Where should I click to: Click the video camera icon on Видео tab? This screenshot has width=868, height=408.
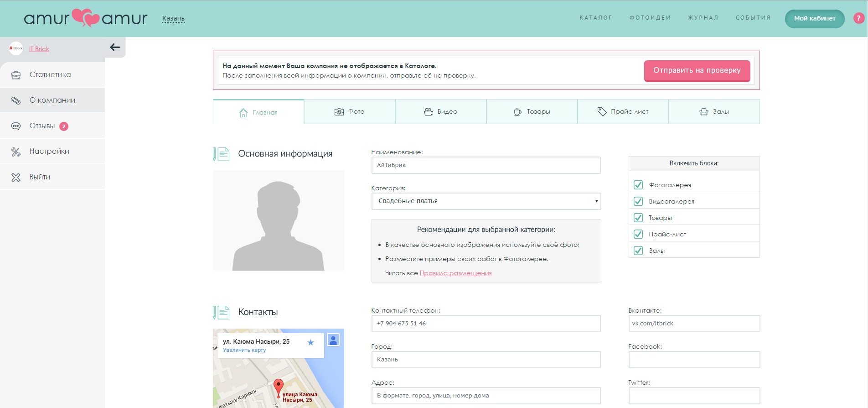[429, 112]
